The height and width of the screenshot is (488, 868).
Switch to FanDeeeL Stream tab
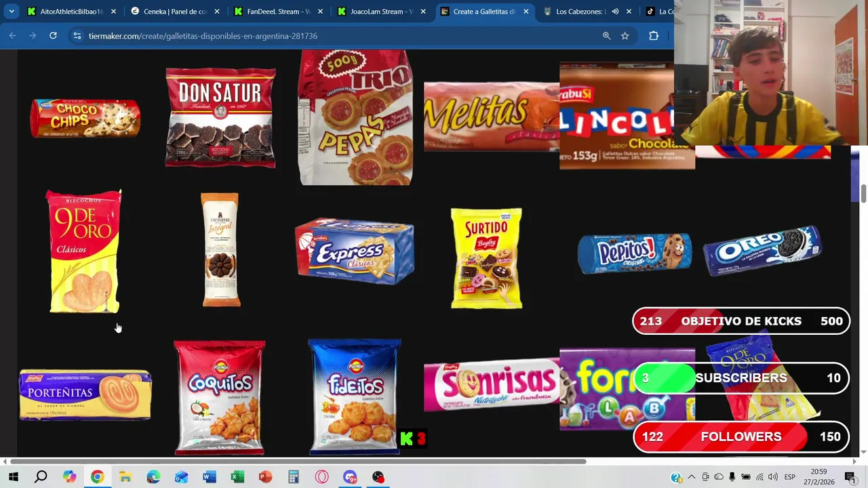pyautogui.click(x=278, y=12)
